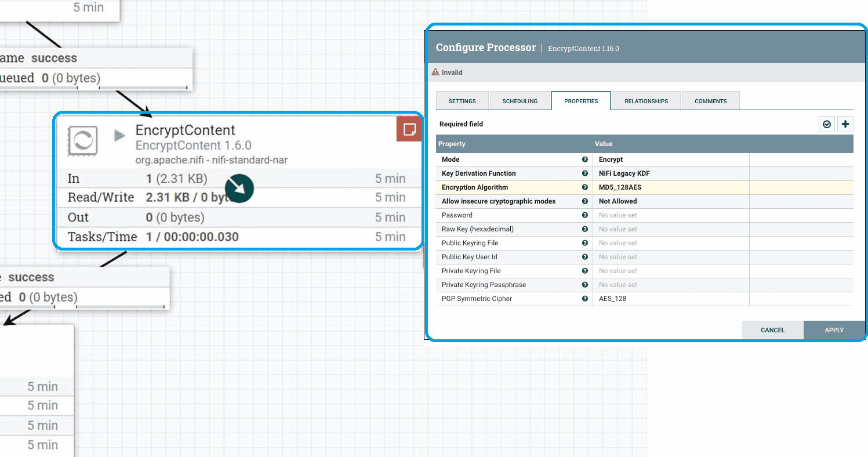This screenshot has width=868, height=457.
Task: Click the Cancel button
Action: (773, 330)
